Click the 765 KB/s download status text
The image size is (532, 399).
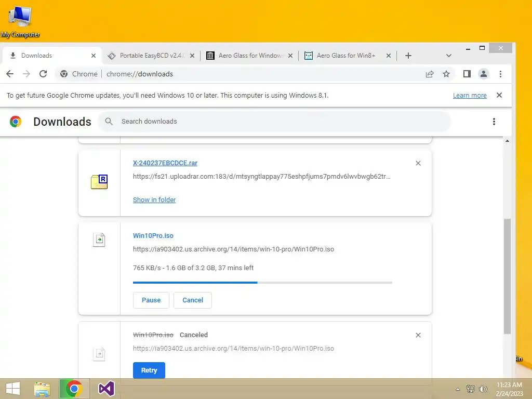point(193,268)
